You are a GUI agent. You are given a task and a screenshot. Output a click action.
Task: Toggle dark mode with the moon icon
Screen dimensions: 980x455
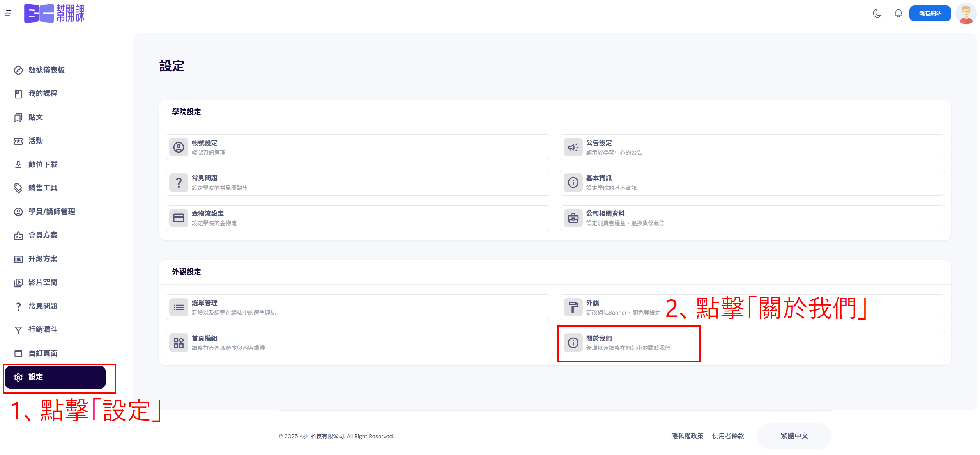(877, 13)
